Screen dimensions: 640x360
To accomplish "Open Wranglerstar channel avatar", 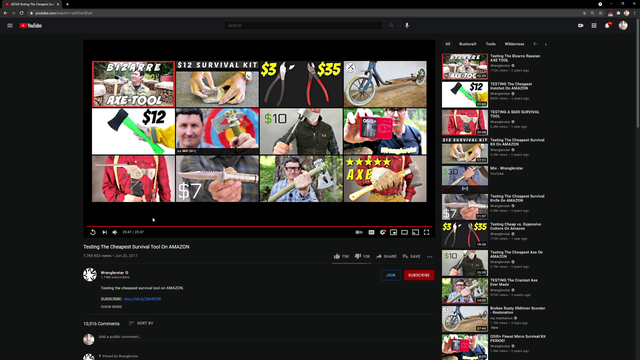I will (90, 275).
